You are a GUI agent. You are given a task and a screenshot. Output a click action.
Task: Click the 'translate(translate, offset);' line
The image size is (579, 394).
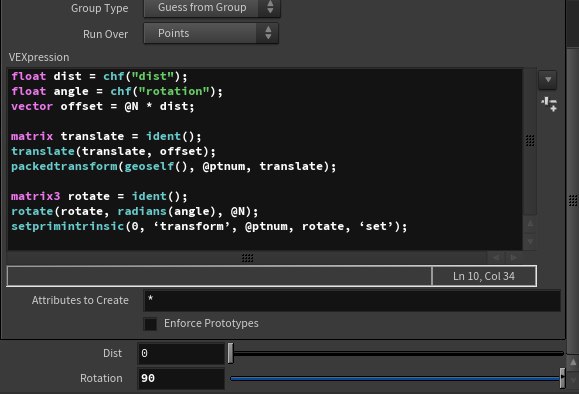[113, 151]
